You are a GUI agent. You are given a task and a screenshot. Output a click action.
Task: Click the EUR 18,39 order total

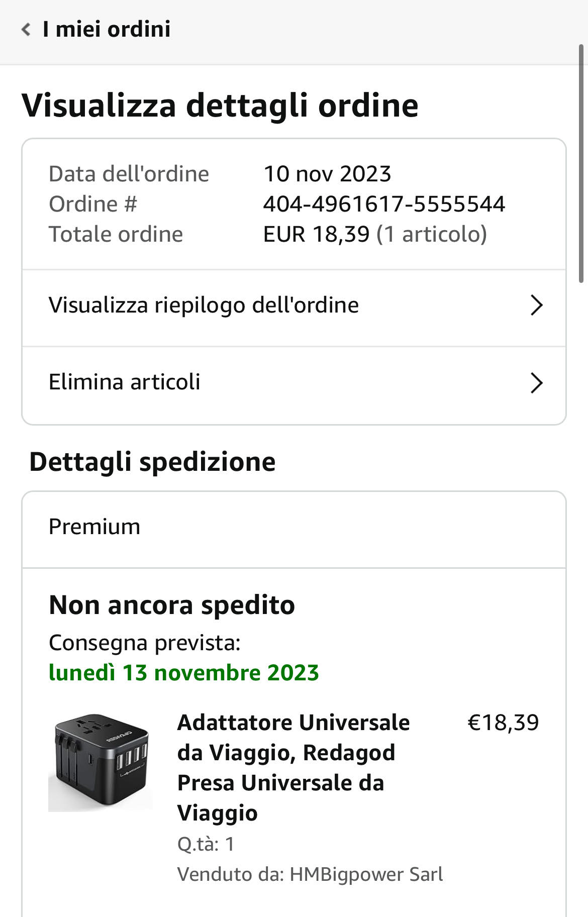click(x=316, y=234)
